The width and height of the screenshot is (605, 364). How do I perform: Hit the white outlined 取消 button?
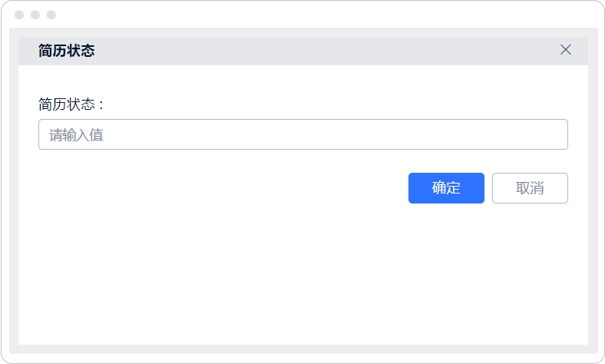(x=530, y=188)
